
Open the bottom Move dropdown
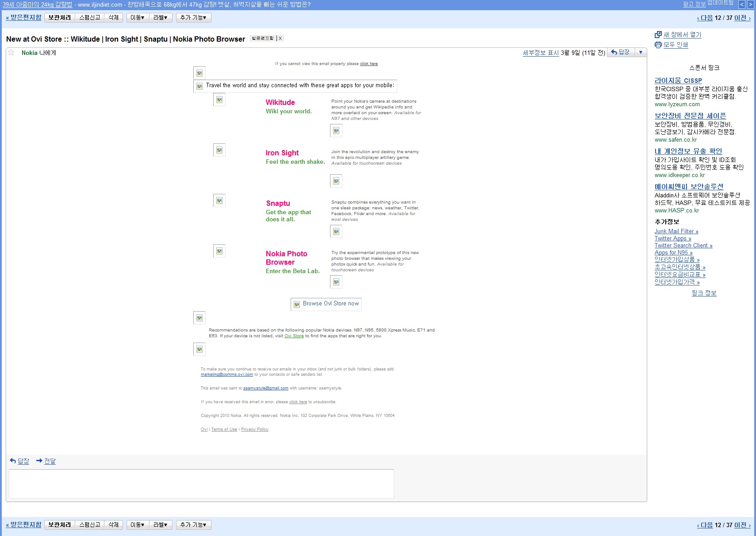(137, 525)
